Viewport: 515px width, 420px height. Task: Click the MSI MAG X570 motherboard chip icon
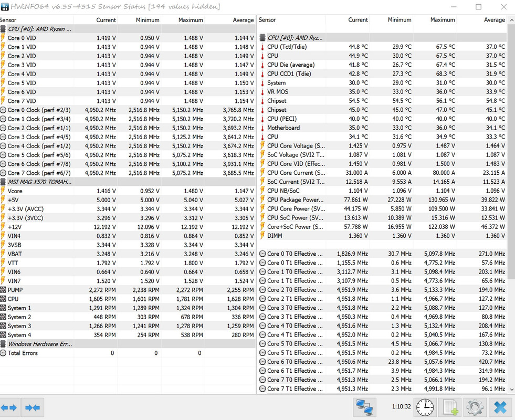3,182
